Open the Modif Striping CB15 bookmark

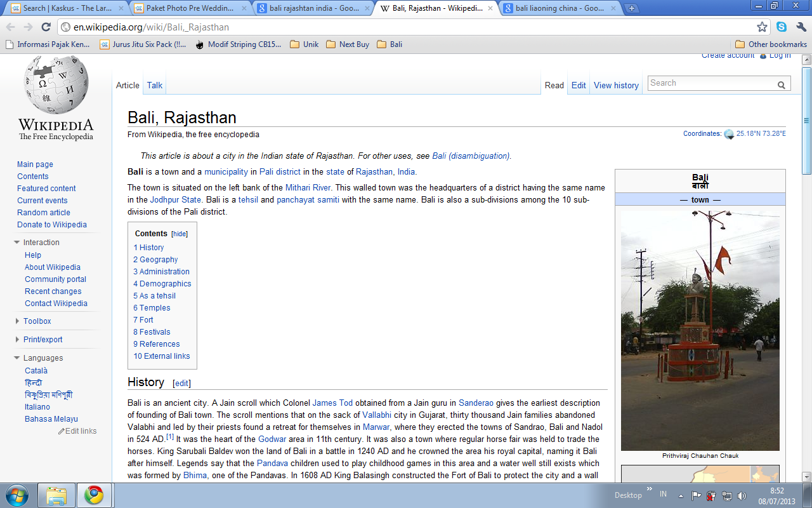click(x=239, y=44)
